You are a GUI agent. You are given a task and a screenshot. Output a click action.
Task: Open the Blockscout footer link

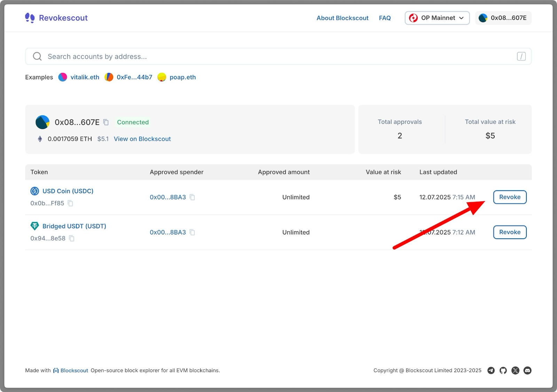pyautogui.click(x=71, y=370)
